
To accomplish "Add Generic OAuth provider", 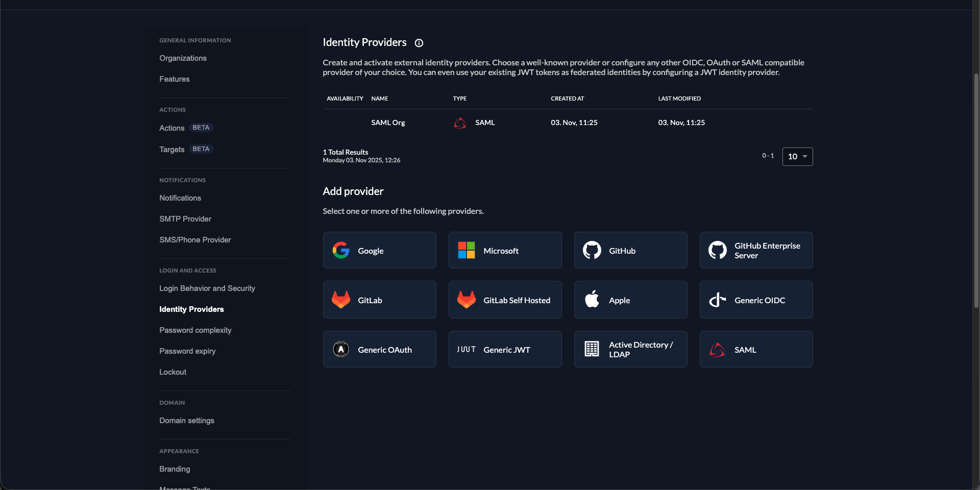I will pyautogui.click(x=380, y=349).
